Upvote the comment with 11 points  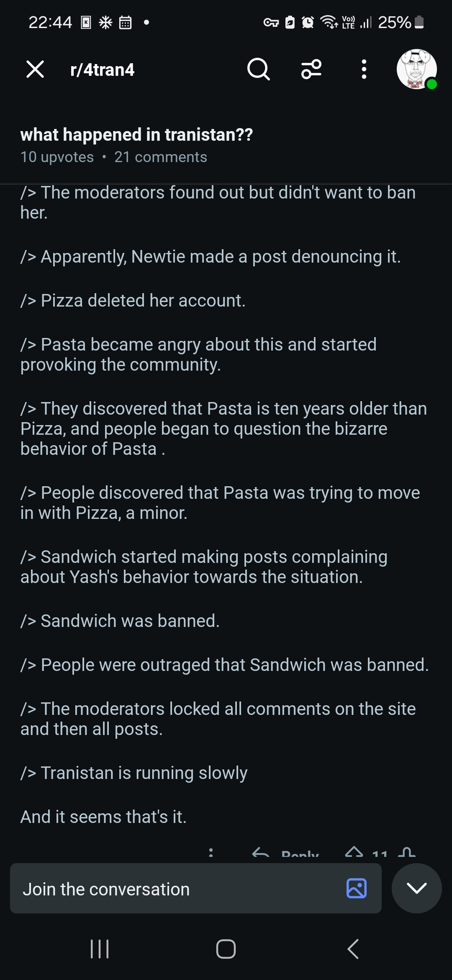(354, 853)
